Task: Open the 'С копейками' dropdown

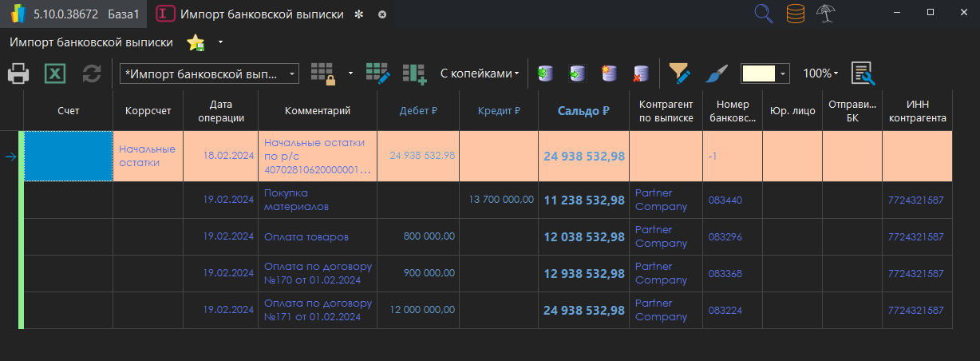Action: click(x=480, y=73)
